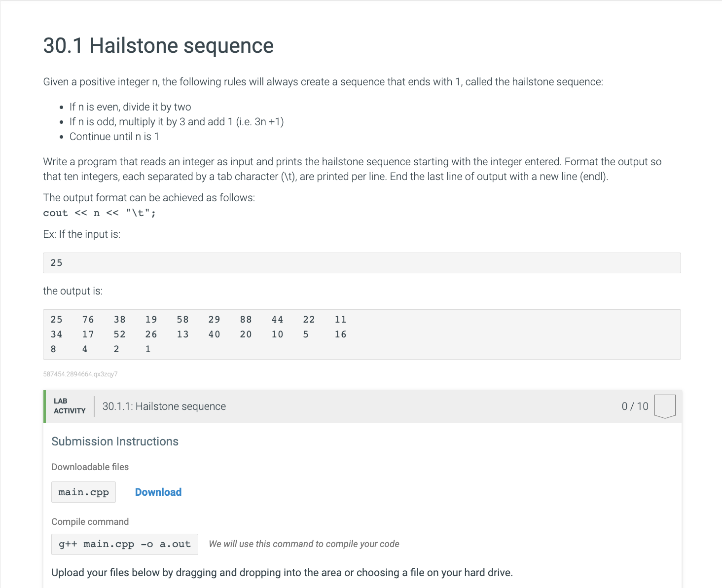Click the compile command box showing g++ main.cpp
The image size is (722, 588).
[124, 544]
